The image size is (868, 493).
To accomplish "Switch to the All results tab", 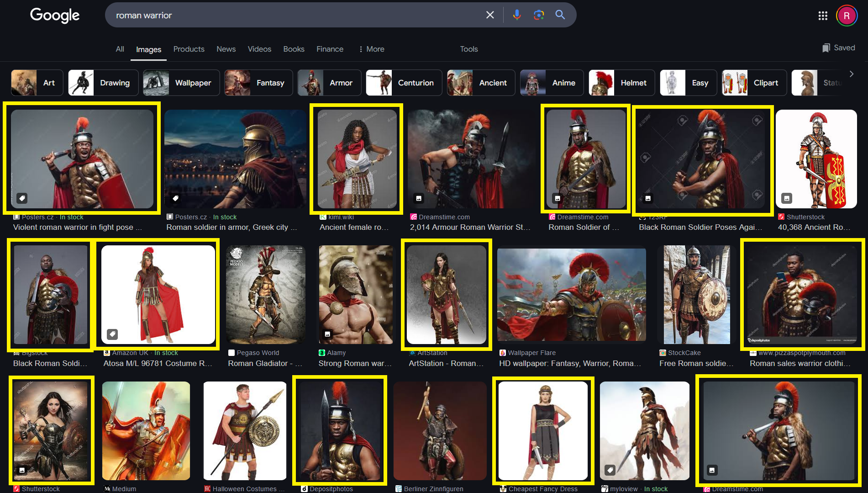I will tap(120, 49).
